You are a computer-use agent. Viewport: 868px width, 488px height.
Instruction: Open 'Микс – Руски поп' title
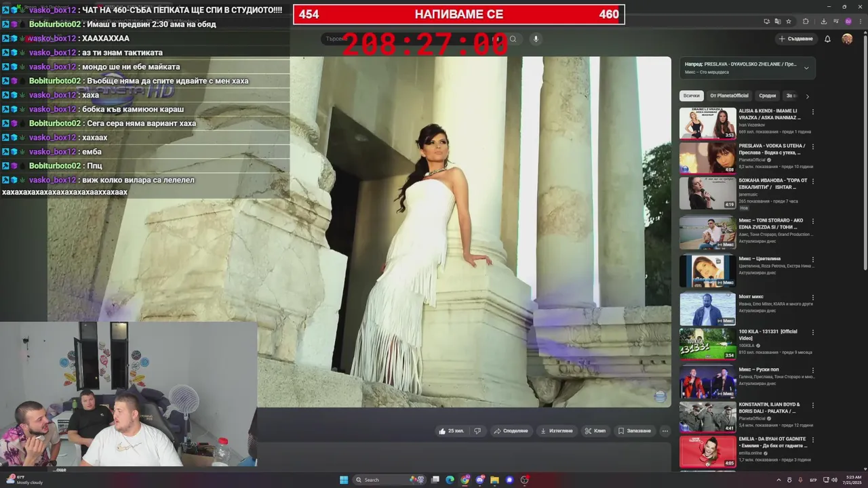[x=759, y=369]
